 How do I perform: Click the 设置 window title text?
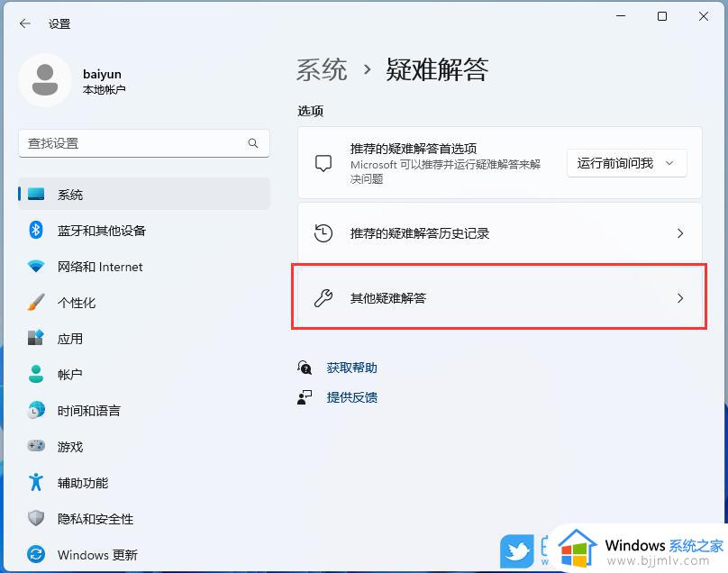point(59,23)
